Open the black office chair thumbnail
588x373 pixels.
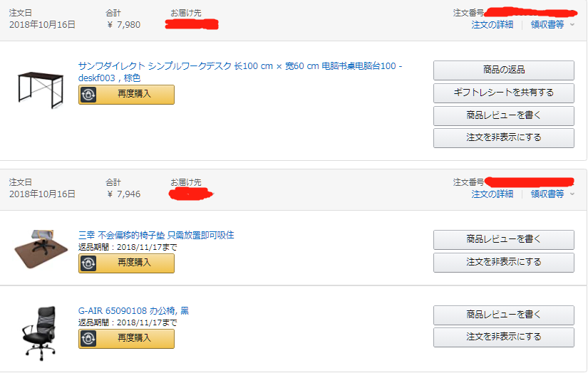coord(41,333)
